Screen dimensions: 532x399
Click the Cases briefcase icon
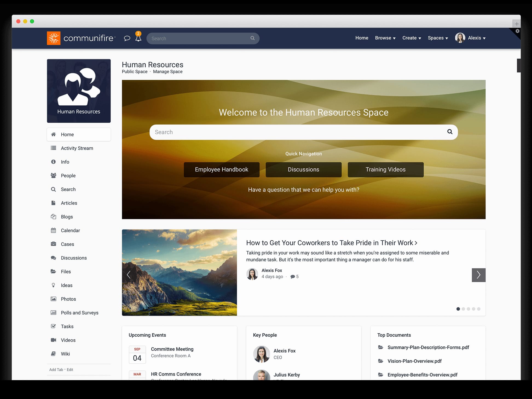[53, 244]
